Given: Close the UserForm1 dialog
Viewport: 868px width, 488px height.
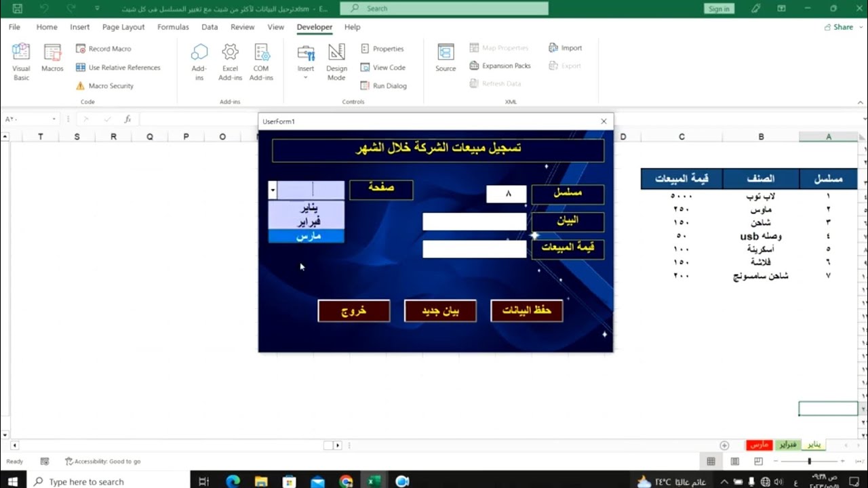Looking at the screenshot, I should coord(604,121).
